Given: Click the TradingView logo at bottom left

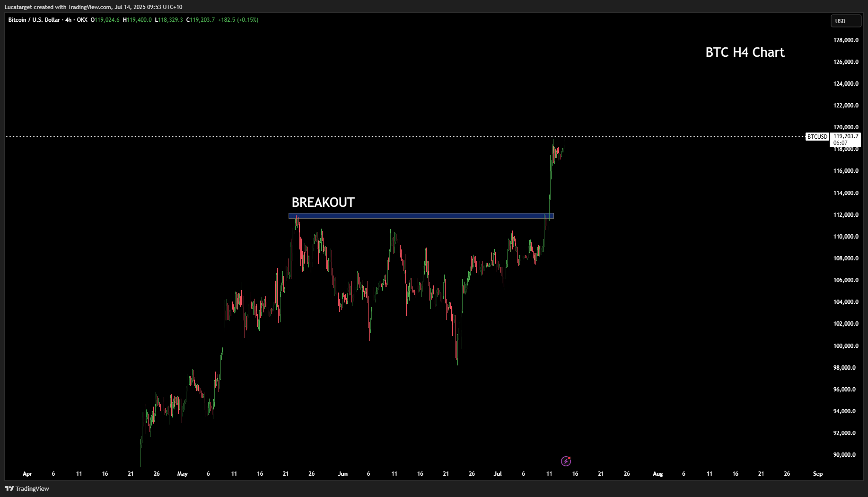Looking at the screenshot, I should pos(27,488).
